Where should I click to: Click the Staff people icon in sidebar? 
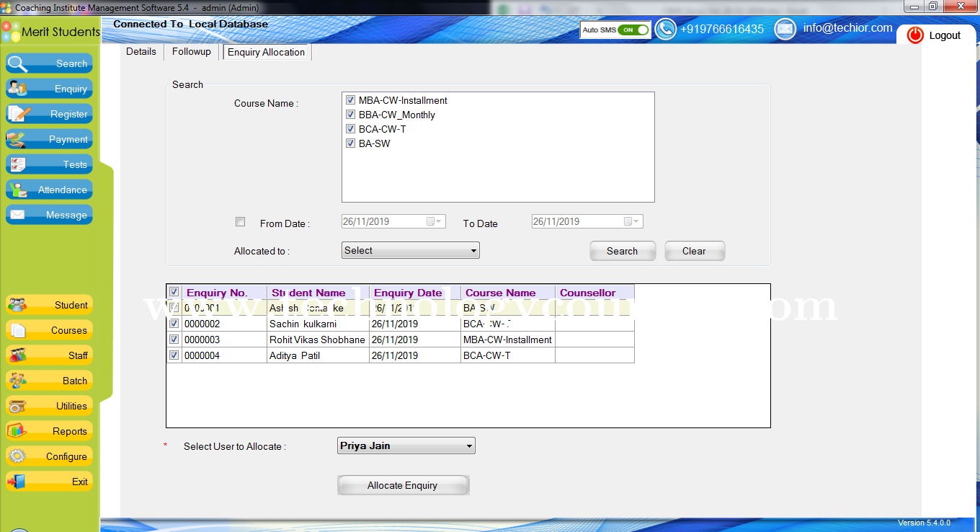coord(17,355)
